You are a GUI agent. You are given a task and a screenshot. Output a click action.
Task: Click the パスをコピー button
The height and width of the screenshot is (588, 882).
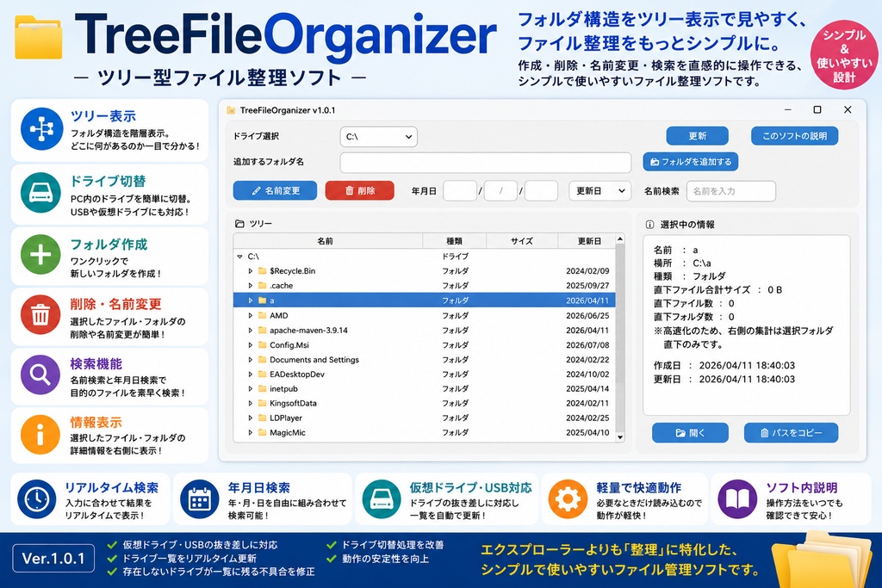click(791, 433)
